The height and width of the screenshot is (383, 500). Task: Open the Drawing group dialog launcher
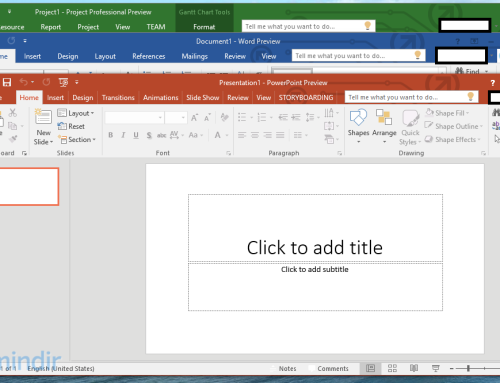[x=483, y=153]
